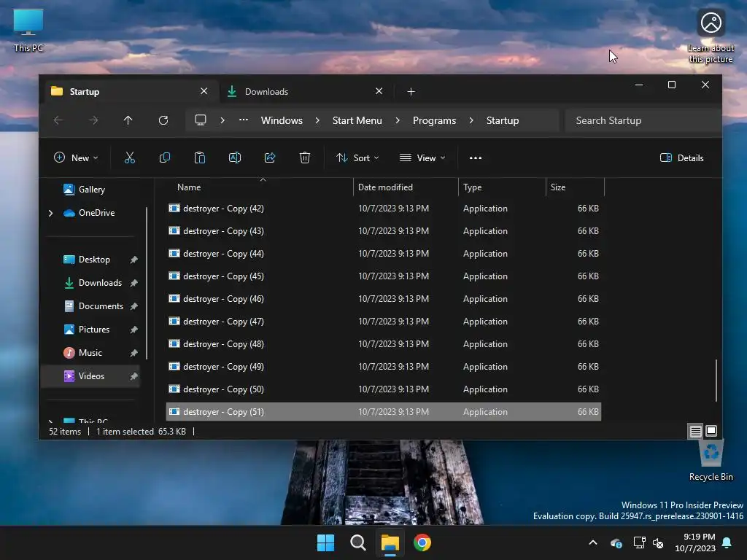Select file destroyer - Copy (50)
The width and height of the screenshot is (747, 560).
384,389
